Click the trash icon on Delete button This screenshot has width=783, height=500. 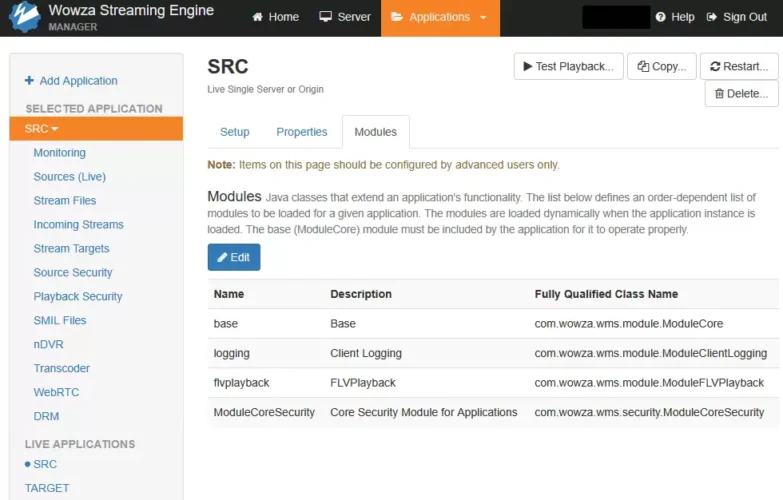(719, 93)
